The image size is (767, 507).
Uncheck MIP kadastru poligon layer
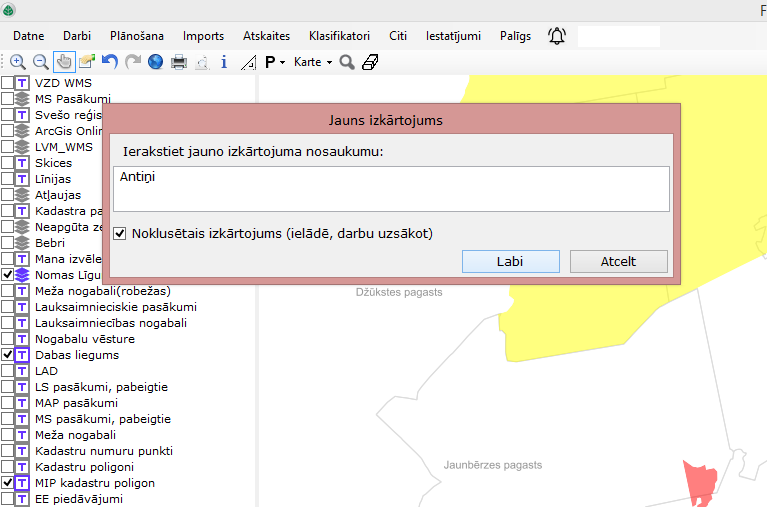7,483
